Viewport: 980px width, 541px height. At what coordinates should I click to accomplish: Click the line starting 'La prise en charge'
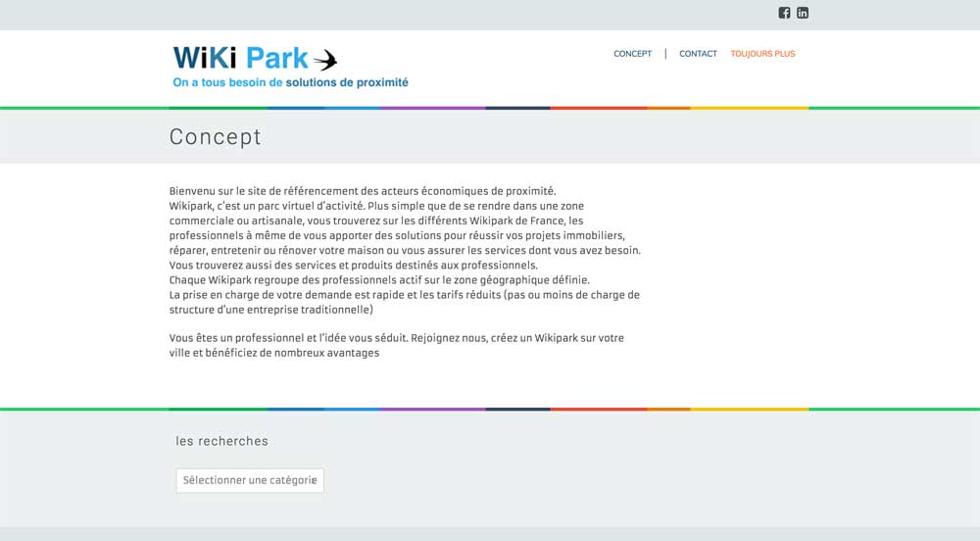(x=405, y=295)
